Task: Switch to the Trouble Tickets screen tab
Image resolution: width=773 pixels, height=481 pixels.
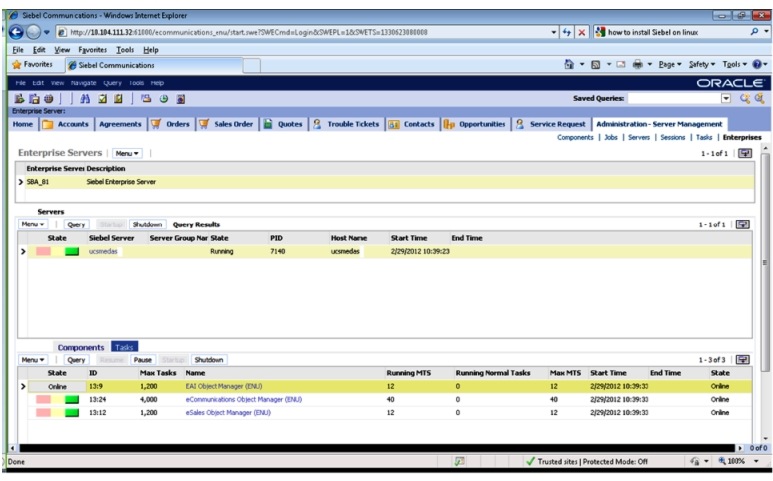Action: click(346, 124)
